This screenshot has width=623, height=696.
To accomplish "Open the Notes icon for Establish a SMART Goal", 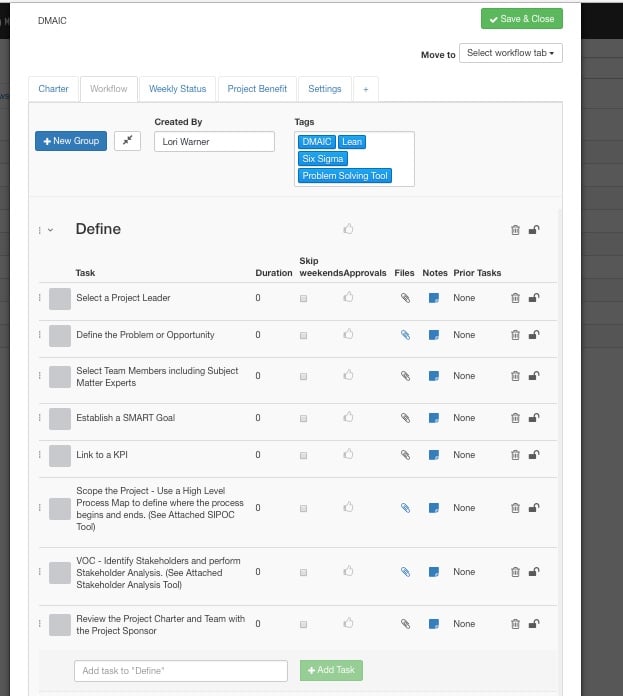I will pyautogui.click(x=433, y=418).
